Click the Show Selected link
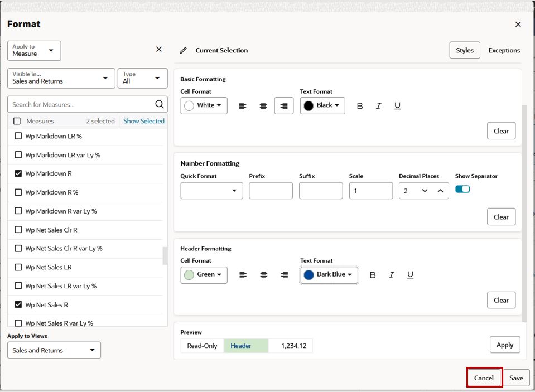535x392 pixels. coord(143,121)
